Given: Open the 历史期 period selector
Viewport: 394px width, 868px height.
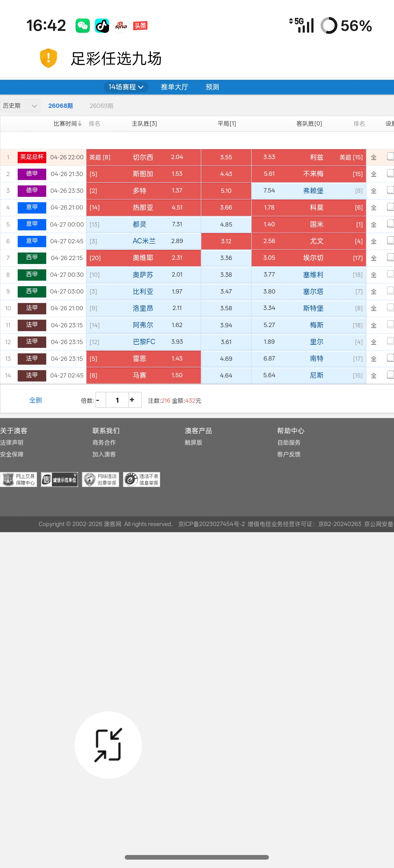Looking at the screenshot, I should [x=20, y=106].
